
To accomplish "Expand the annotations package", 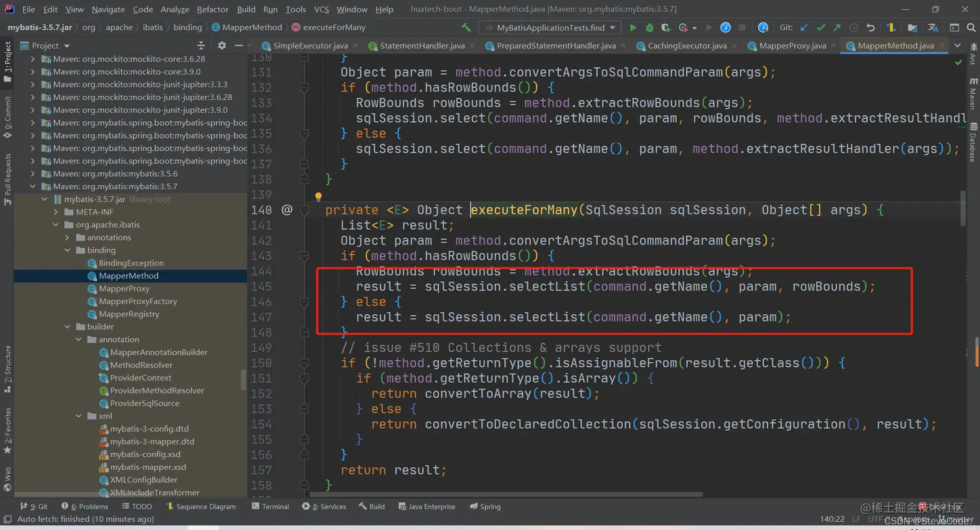I will (x=67, y=238).
